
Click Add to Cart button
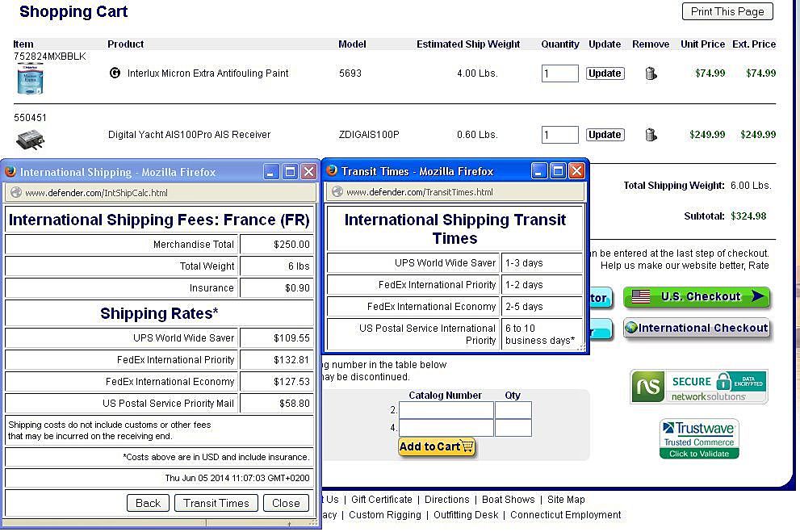[437, 446]
